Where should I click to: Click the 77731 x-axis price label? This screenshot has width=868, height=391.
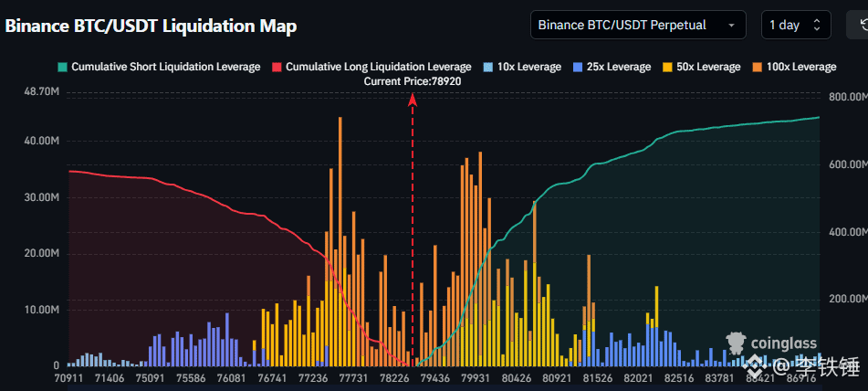tap(352, 379)
